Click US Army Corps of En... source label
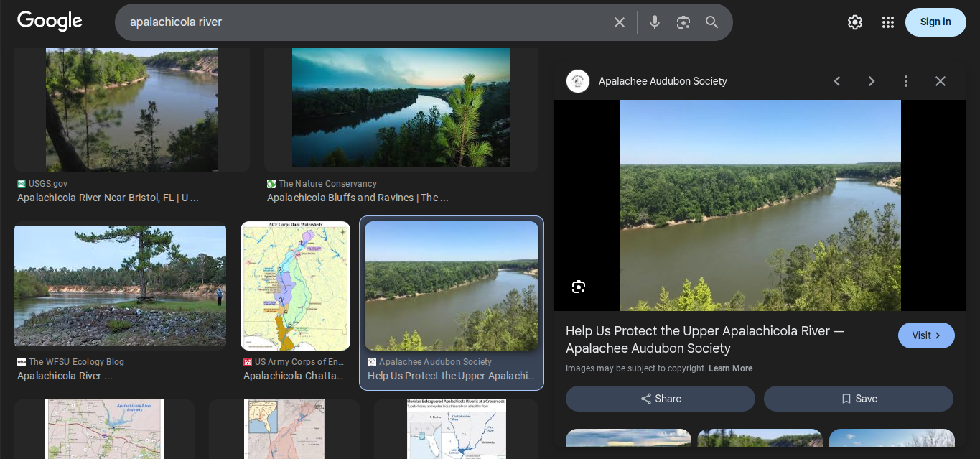Image resolution: width=980 pixels, height=459 pixels. click(x=299, y=362)
